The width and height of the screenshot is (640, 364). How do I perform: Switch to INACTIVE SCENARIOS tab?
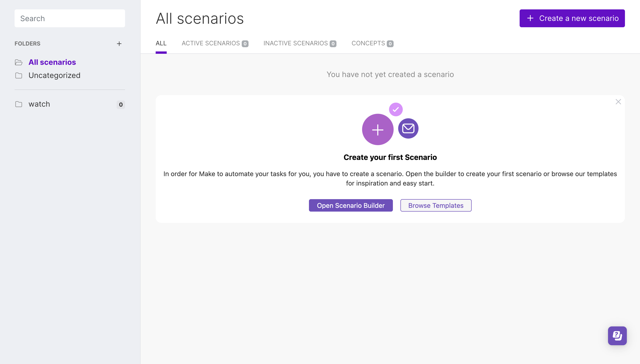[300, 43]
